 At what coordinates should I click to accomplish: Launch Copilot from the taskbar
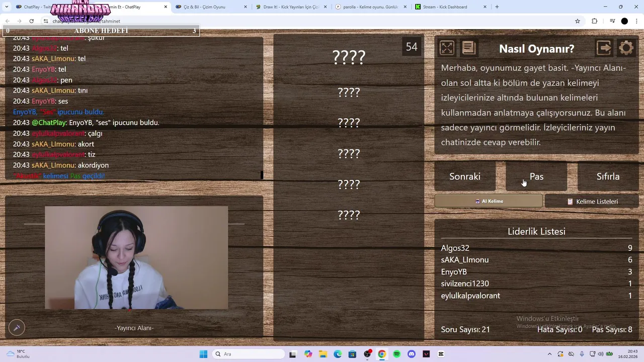308,354
